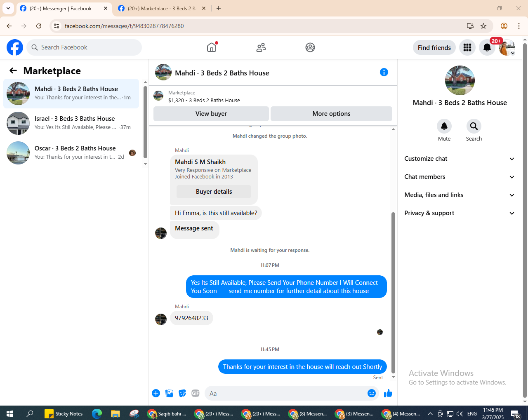The width and height of the screenshot is (528, 420).
Task: Open Facebook home via logo
Action: click(x=15, y=47)
